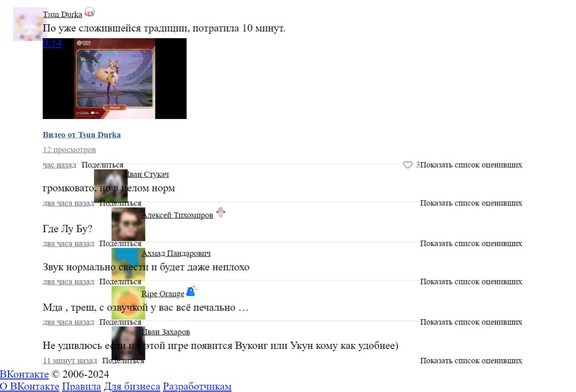
Task: Share the 'громковато, но в целом норм' comment
Action: [x=120, y=203]
